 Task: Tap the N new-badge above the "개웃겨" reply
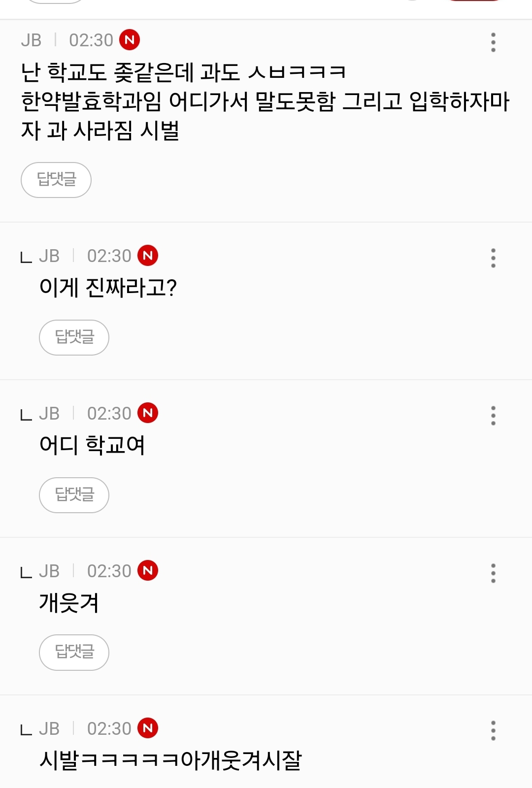click(x=148, y=570)
